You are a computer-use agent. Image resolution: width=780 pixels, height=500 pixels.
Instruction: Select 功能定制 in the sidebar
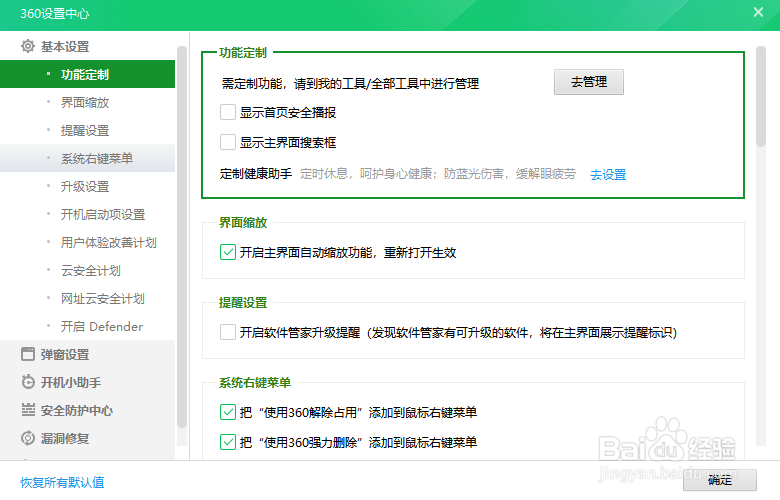click(x=88, y=74)
